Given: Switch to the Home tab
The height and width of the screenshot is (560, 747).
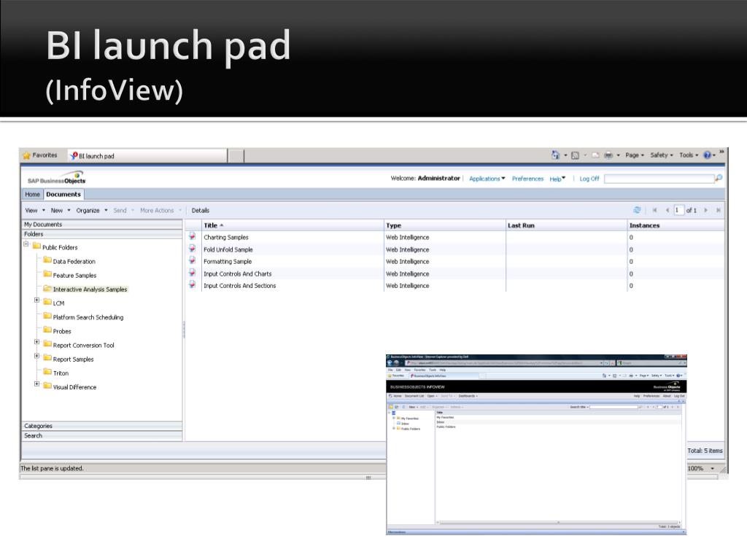Looking at the screenshot, I should 32,194.
